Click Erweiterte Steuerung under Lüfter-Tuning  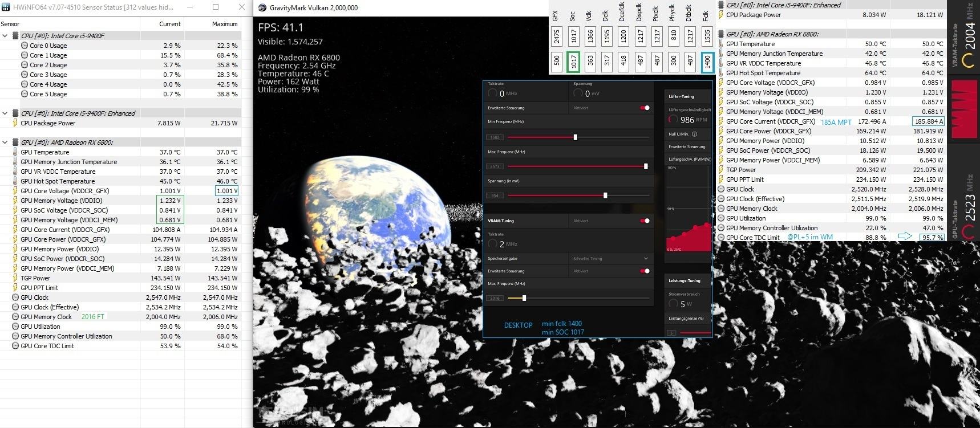[687, 146]
